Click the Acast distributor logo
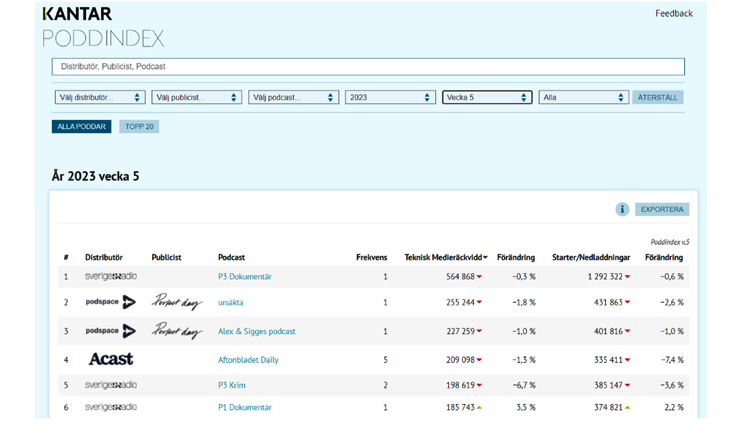The height and width of the screenshot is (430, 750). click(111, 359)
